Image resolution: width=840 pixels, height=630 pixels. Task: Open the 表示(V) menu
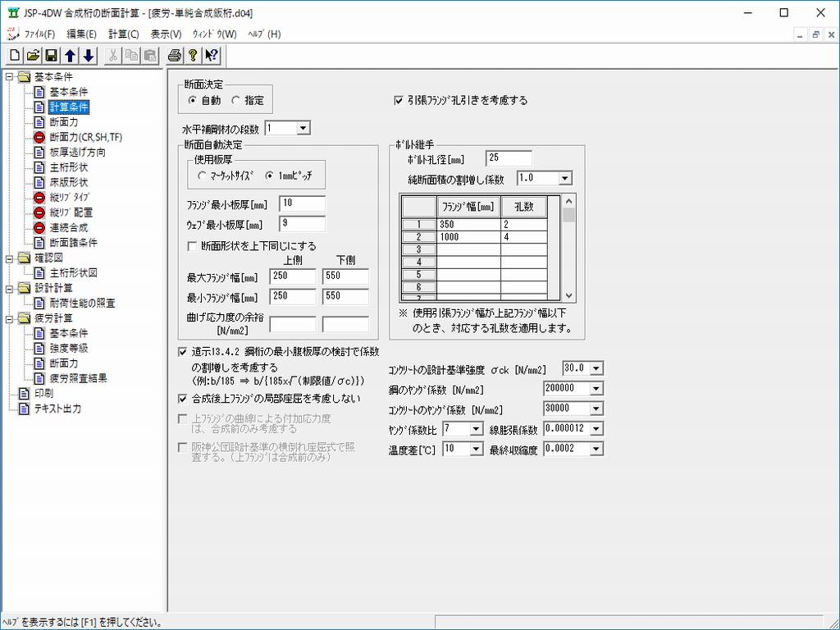pyautogui.click(x=167, y=34)
